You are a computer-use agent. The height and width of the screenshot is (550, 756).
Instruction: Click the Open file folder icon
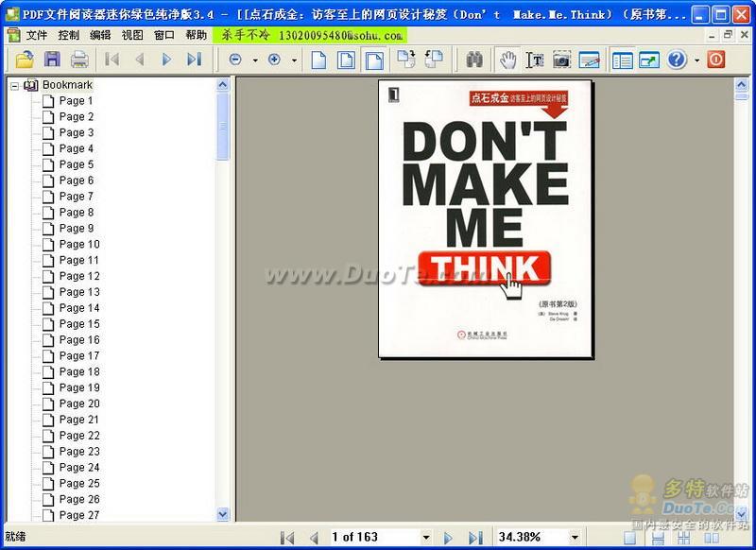point(24,60)
